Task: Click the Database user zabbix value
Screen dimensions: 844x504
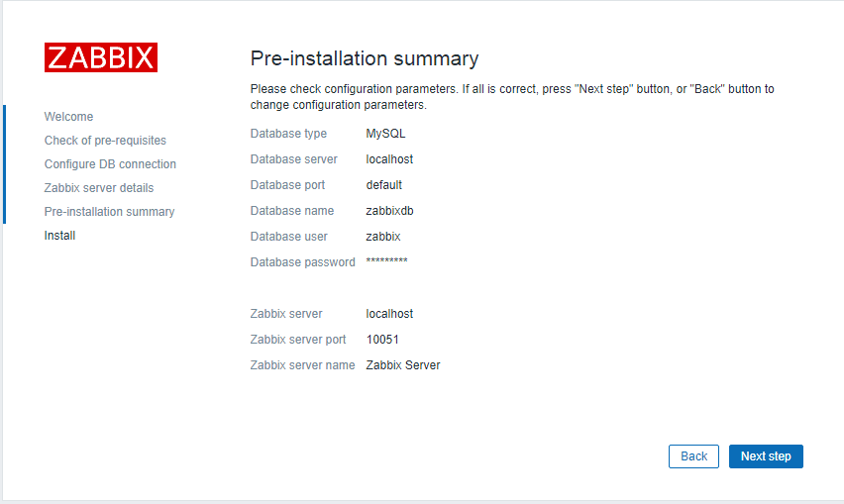Action: 383,237
